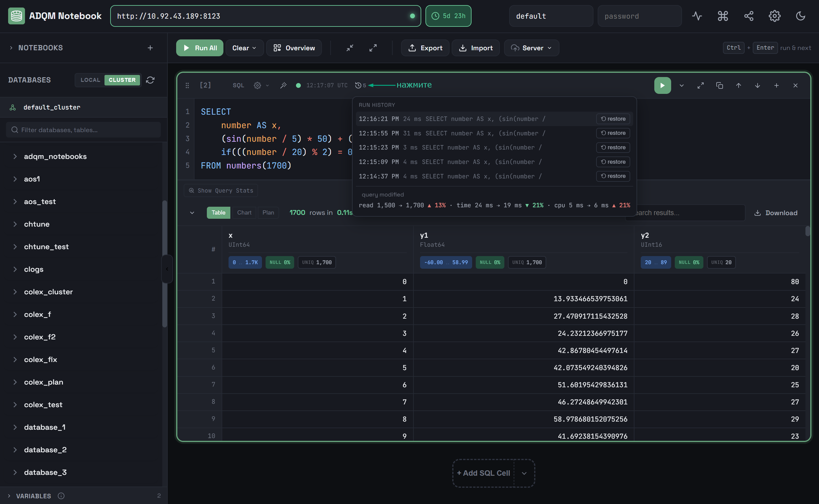Viewport: 819px width, 504px height.
Task: Switch databases view to LOCAL
Action: tap(90, 80)
